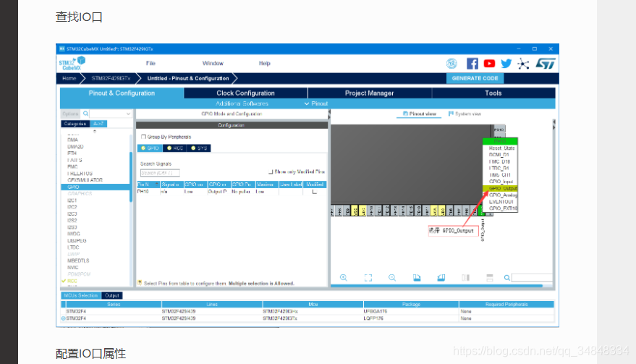Go to Home breadcrumb
This screenshot has width=636, height=364.
69,78
